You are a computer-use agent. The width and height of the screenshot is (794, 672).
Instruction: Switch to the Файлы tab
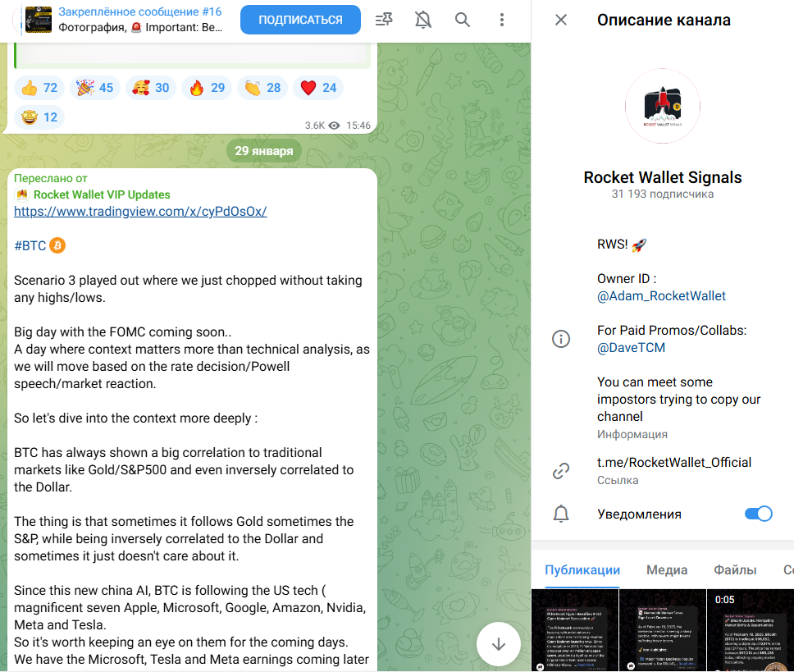(735, 569)
